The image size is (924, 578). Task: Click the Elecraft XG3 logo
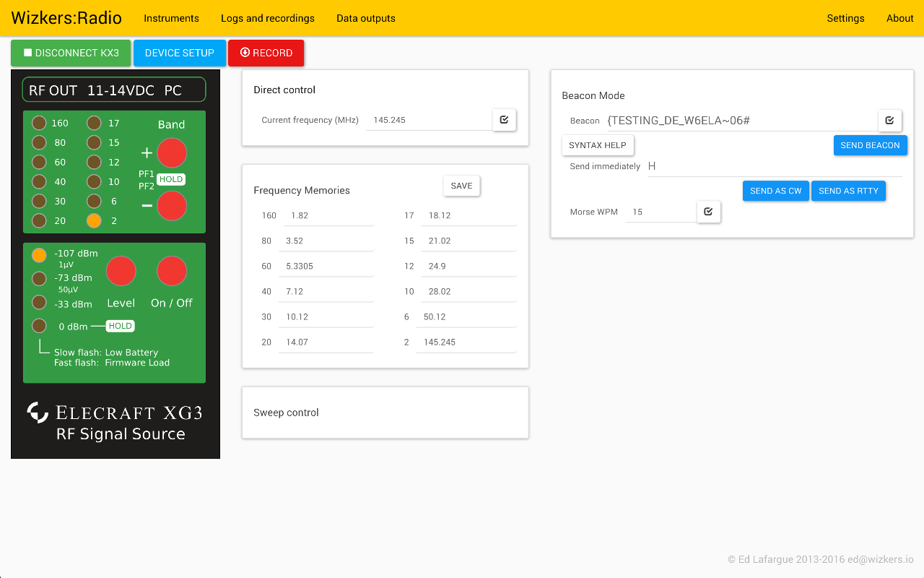point(115,413)
